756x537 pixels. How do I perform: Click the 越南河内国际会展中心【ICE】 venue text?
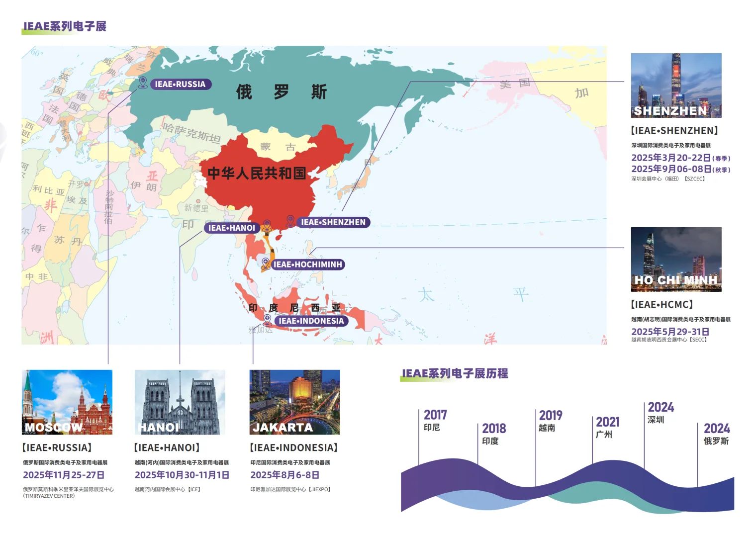tap(168, 490)
